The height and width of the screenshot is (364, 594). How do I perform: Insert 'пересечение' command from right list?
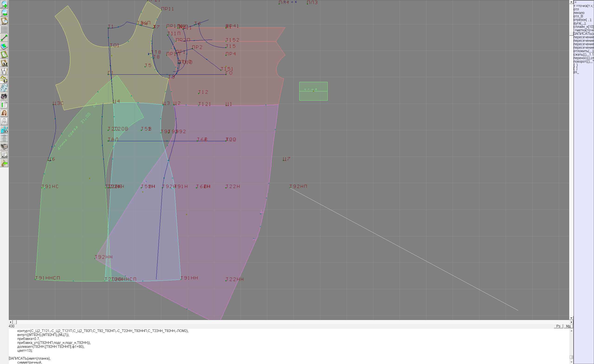pos(583,37)
